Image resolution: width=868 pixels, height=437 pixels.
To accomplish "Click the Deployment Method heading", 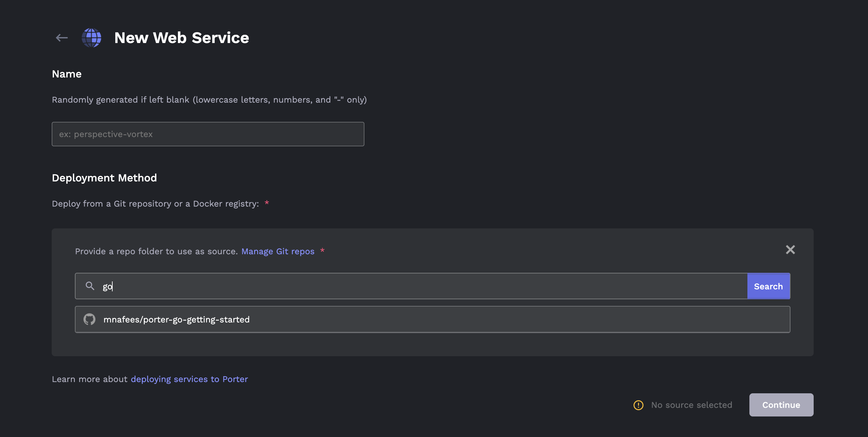I will coord(104,178).
